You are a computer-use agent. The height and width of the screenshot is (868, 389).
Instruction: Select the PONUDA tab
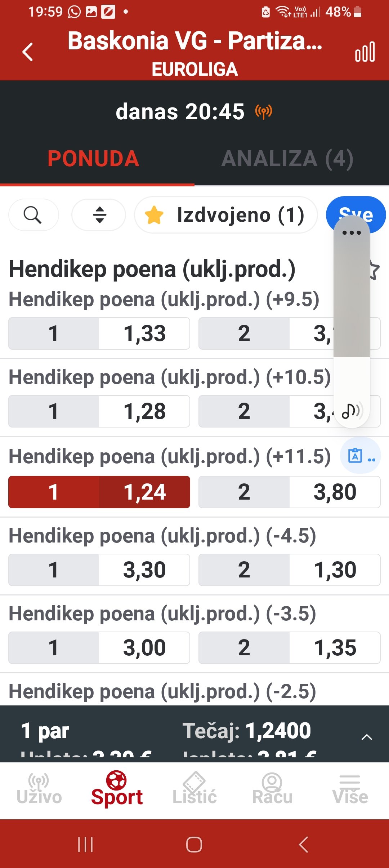[93, 159]
